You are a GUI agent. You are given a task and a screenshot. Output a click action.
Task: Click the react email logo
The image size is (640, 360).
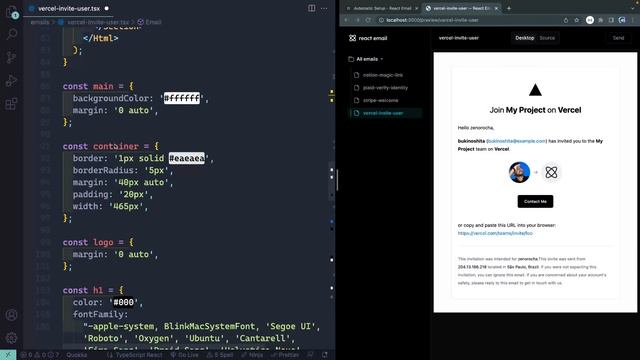[368, 38]
